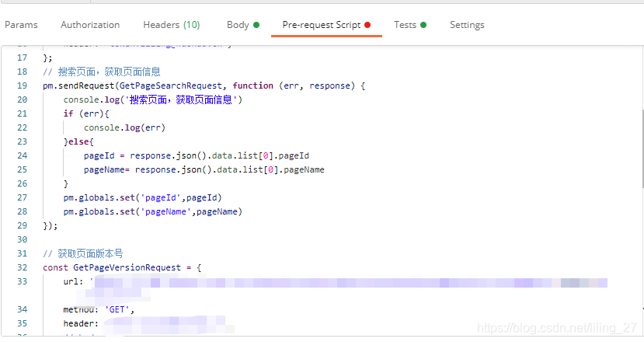Click the 'const GetPageVersionRequest = {' line
644x342 pixels.
[122, 267]
